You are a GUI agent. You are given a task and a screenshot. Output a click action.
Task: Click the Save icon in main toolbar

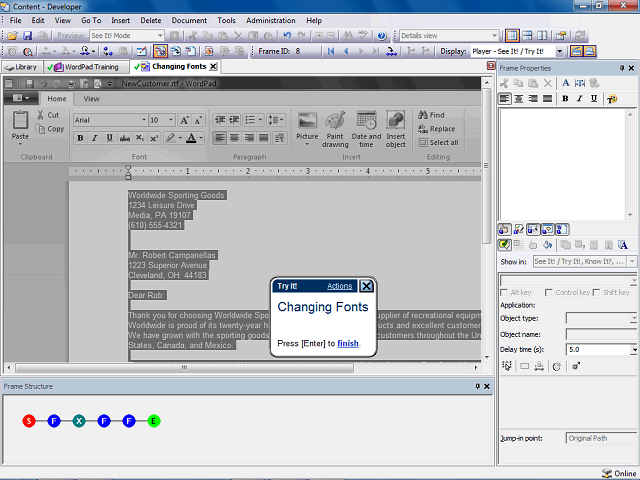tap(27, 35)
